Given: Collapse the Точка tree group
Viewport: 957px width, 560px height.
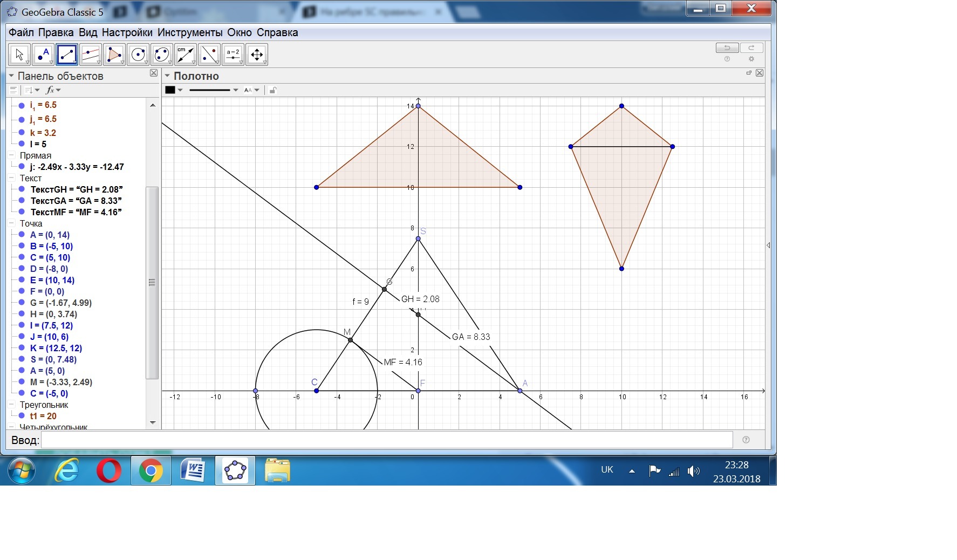Looking at the screenshot, I should pos(12,223).
